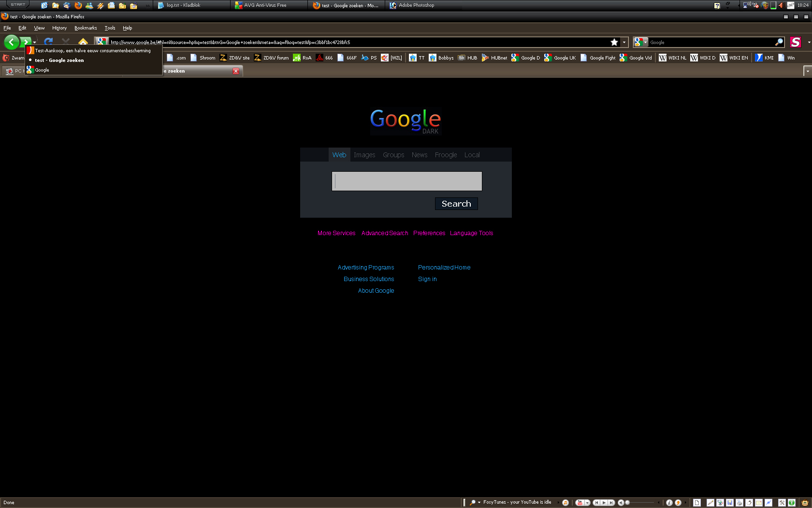Go to previous FoxyTunes track
This screenshot has width=812, height=508.
pyautogui.click(x=597, y=503)
